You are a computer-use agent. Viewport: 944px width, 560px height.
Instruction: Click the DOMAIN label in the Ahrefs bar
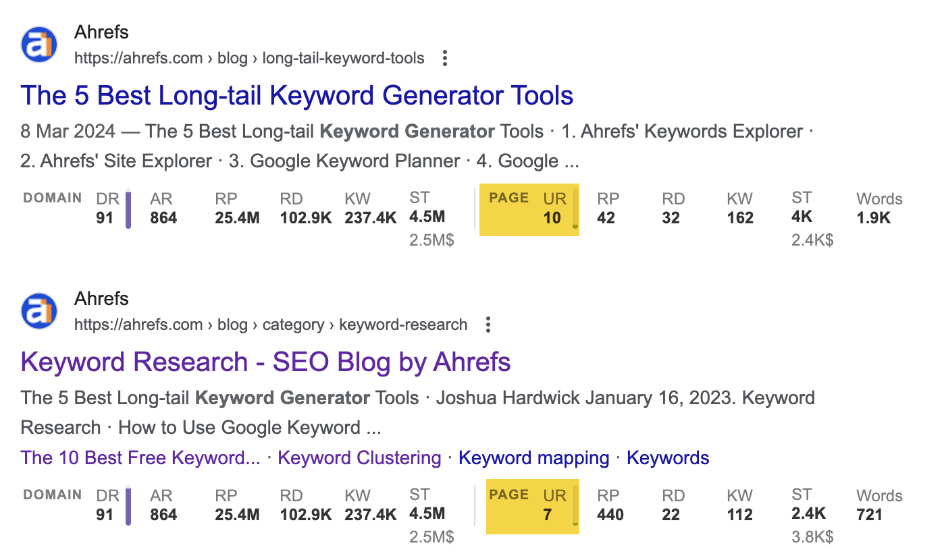(52, 198)
